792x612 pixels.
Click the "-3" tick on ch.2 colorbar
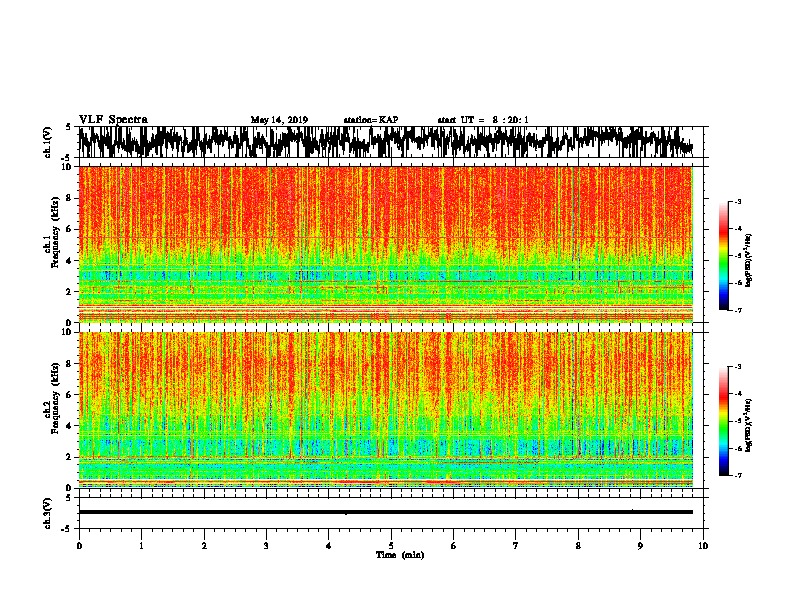[738, 367]
